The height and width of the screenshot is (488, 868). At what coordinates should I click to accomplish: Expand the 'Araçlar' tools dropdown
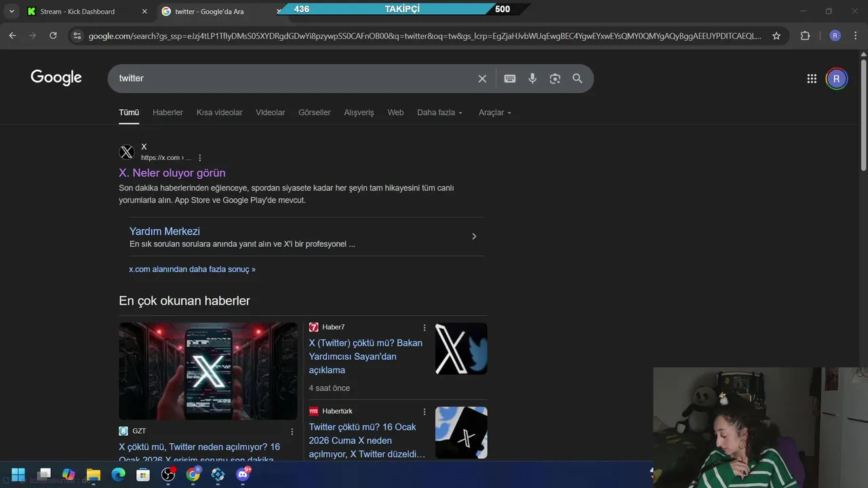click(x=495, y=113)
